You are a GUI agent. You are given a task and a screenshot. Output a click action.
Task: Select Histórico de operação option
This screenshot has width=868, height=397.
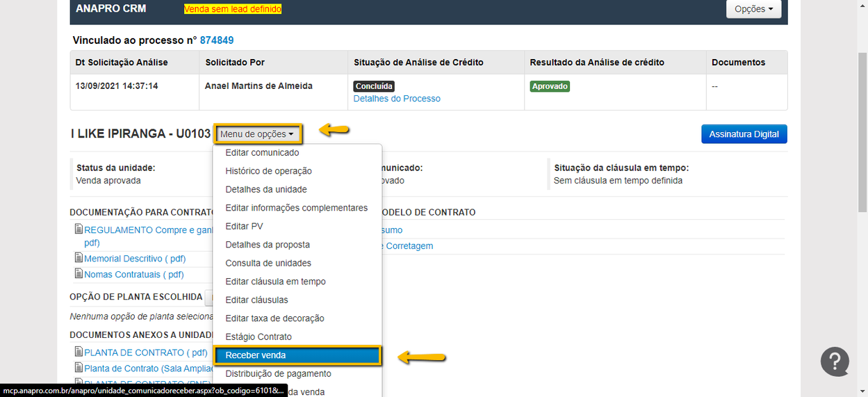(x=268, y=171)
